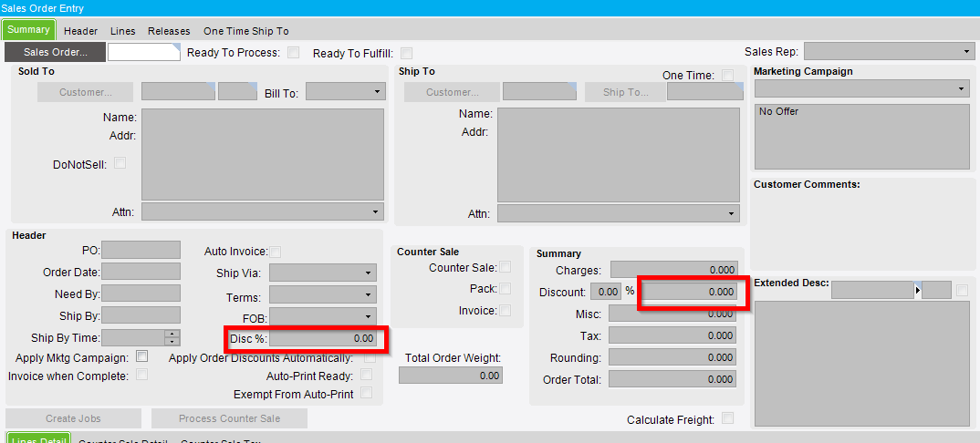Click the Ship By date field
The image size is (980, 443).
point(141,315)
